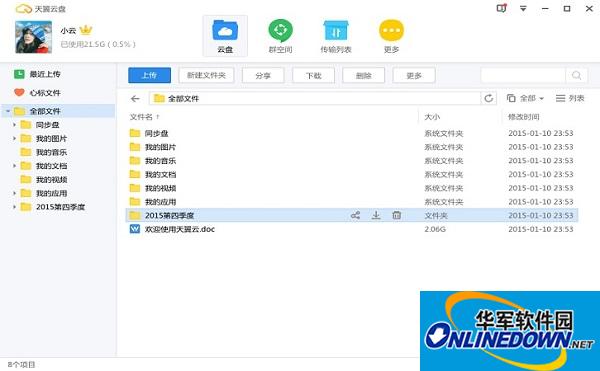Open 心标文件 favorites in sidebar
The image size is (600, 371).
coord(38,93)
